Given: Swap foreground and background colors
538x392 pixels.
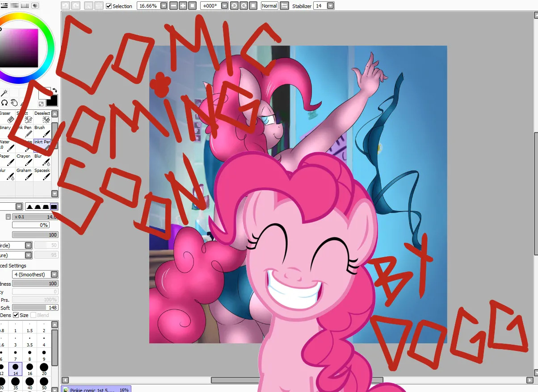Looking at the screenshot, I should click(x=55, y=90).
